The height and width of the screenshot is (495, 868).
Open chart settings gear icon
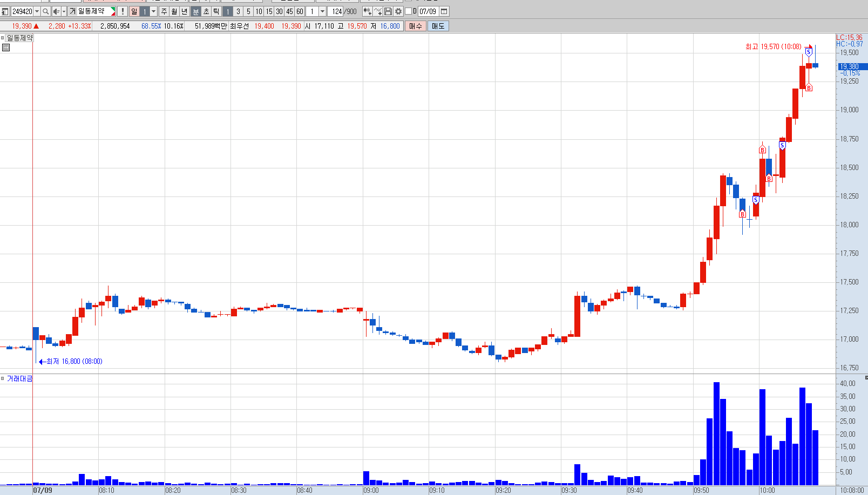point(398,11)
